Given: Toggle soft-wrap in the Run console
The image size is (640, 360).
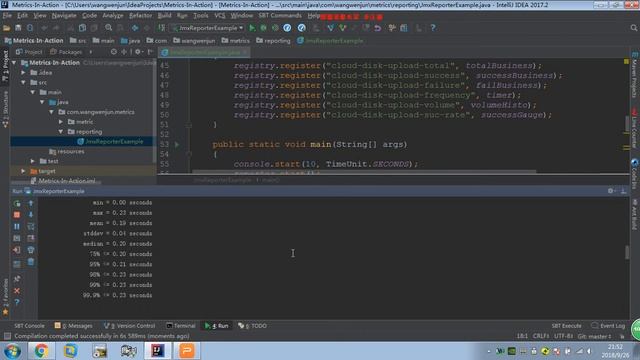Looking at the screenshot, I should pyautogui.click(x=31, y=227).
